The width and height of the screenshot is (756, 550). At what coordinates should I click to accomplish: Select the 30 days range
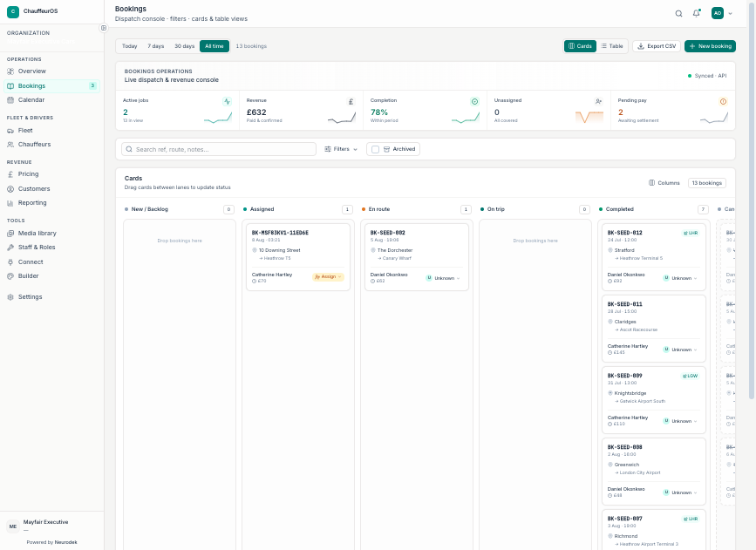[184, 46]
